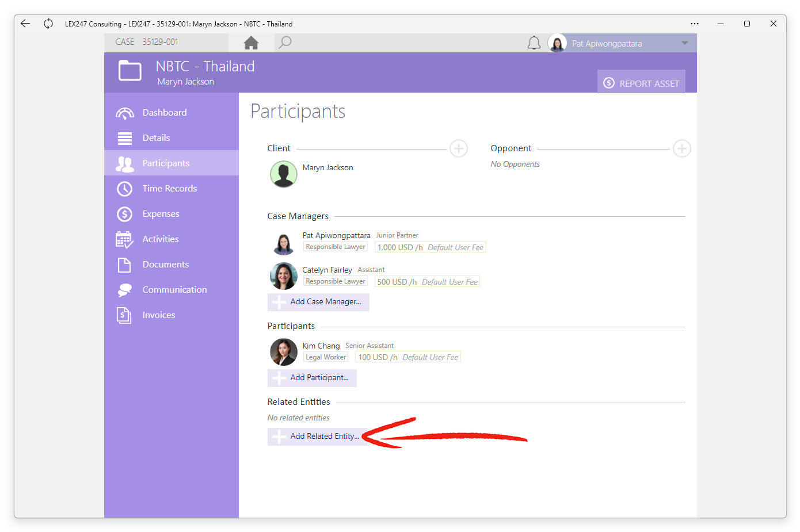Click the case folder icon
The image size is (800, 532).
(130, 71)
